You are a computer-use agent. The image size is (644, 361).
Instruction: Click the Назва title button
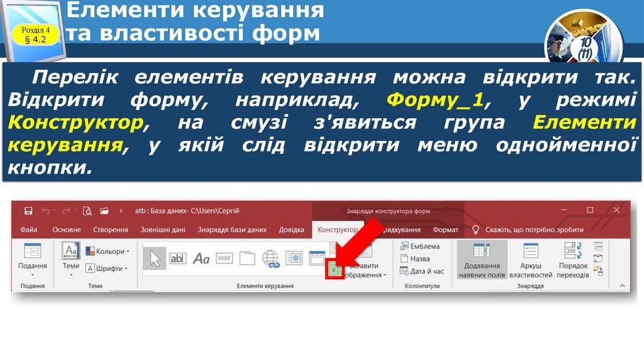click(x=415, y=258)
